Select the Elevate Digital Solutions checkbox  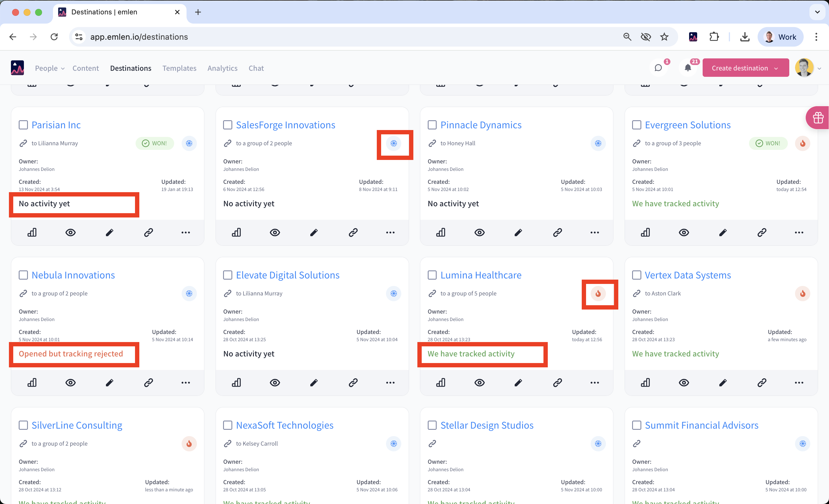coord(228,275)
